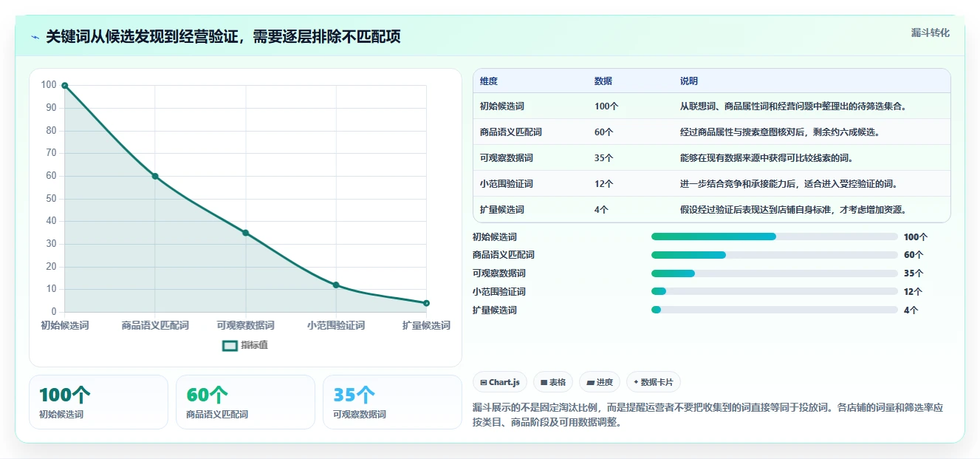The height and width of the screenshot is (459, 980).
Task: Click the 数据 table column header
Action: point(603,81)
